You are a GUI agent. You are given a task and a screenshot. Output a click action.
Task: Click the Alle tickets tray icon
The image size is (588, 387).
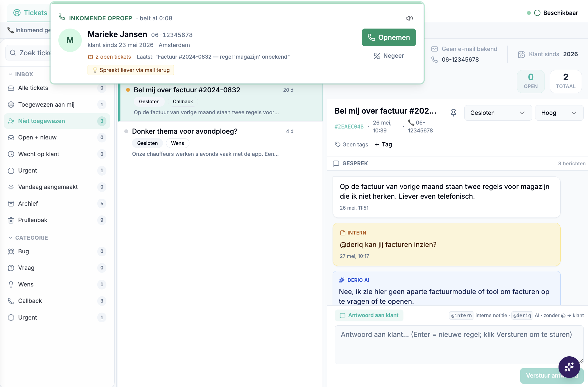point(11,88)
